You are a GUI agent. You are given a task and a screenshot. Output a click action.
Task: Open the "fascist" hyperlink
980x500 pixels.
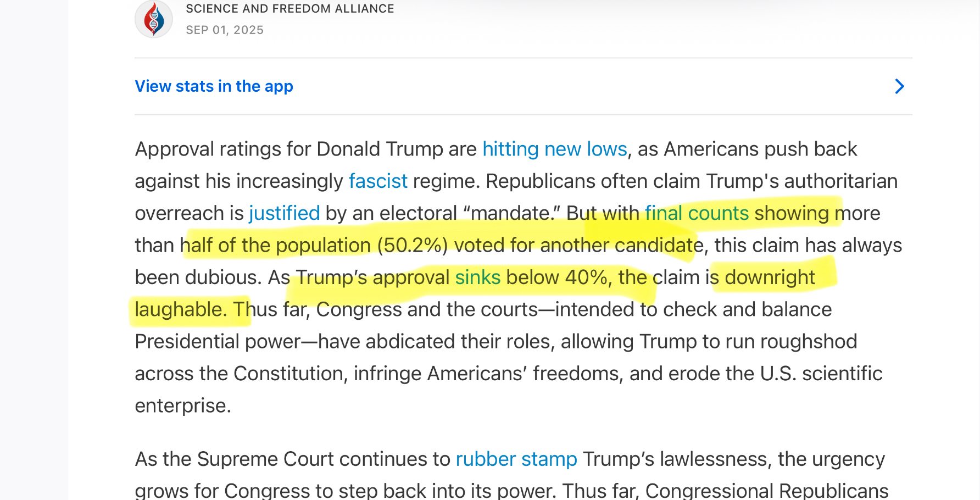[x=378, y=181]
